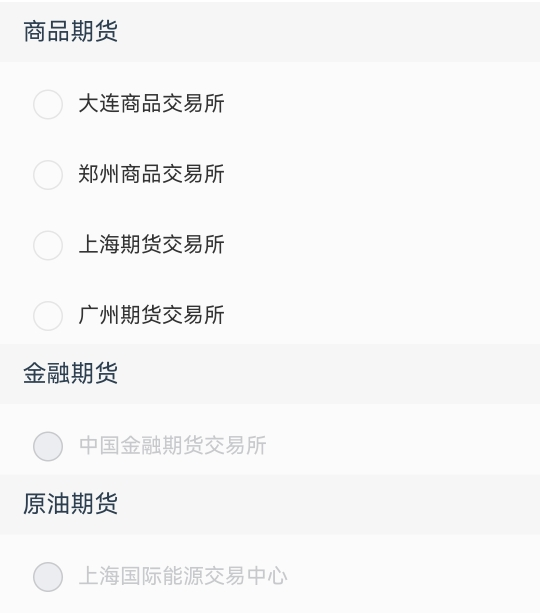Image resolution: width=540 pixels, height=613 pixels.
Task: Tap empty space right of 上海期货交易所
Action: point(381,245)
